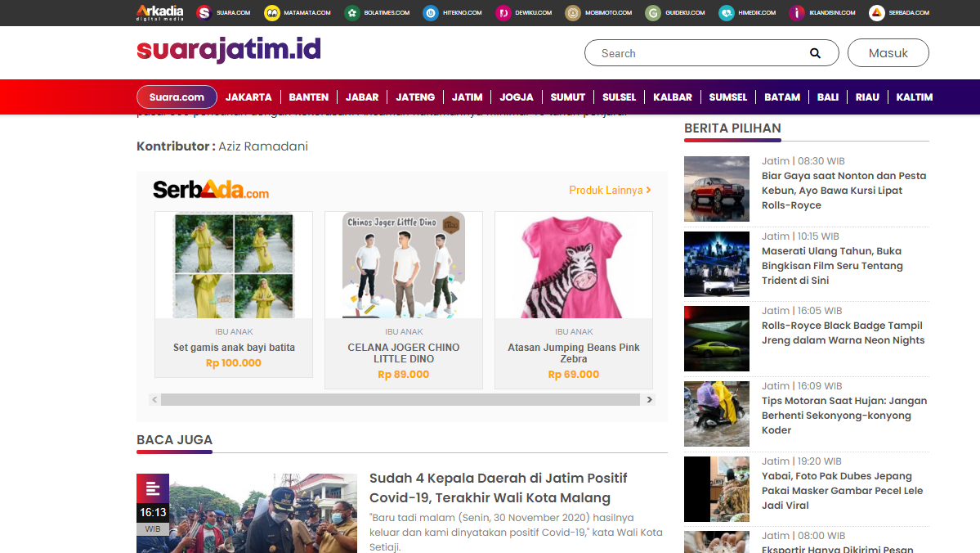
Task: Open the Rolls-Royce kursi lipat article thumbnail
Action: [x=717, y=189]
